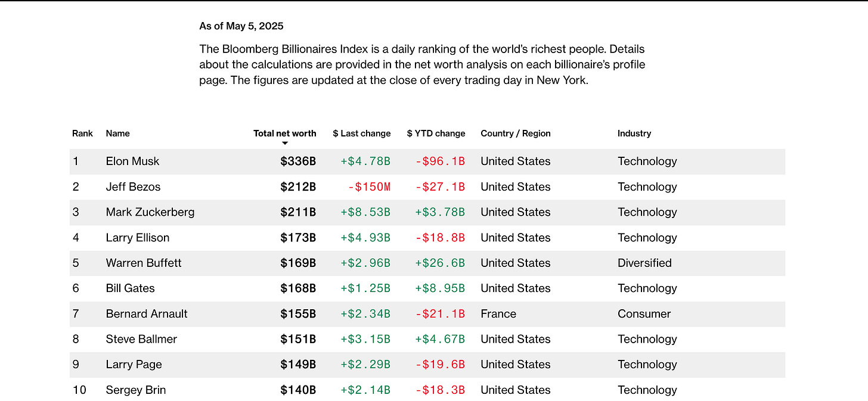The image size is (868, 401).
Task: Click Sergey Brin's name
Action: pyautogui.click(x=135, y=390)
